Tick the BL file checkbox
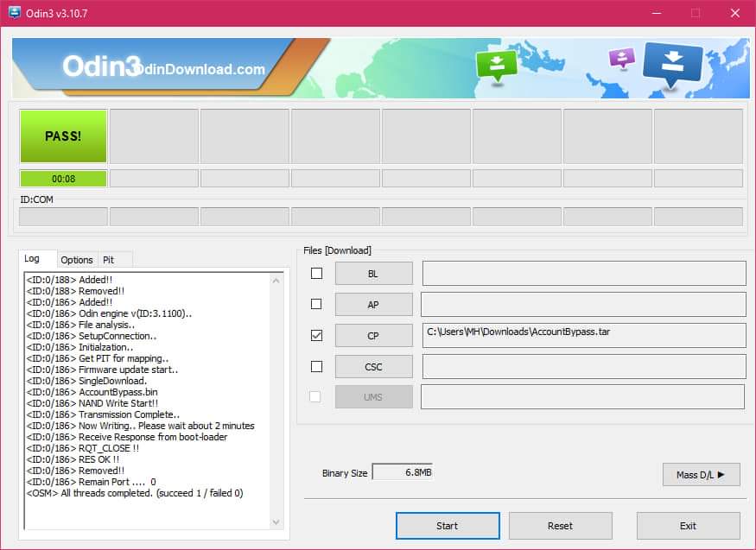 coord(316,274)
